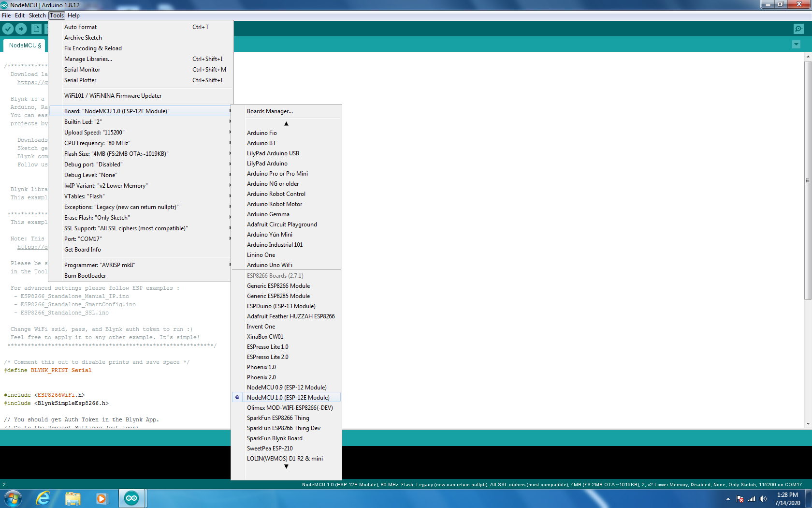Image resolution: width=812 pixels, height=508 pixels.
Task: Open Manage Libraries...
Action: pos(140,59)
